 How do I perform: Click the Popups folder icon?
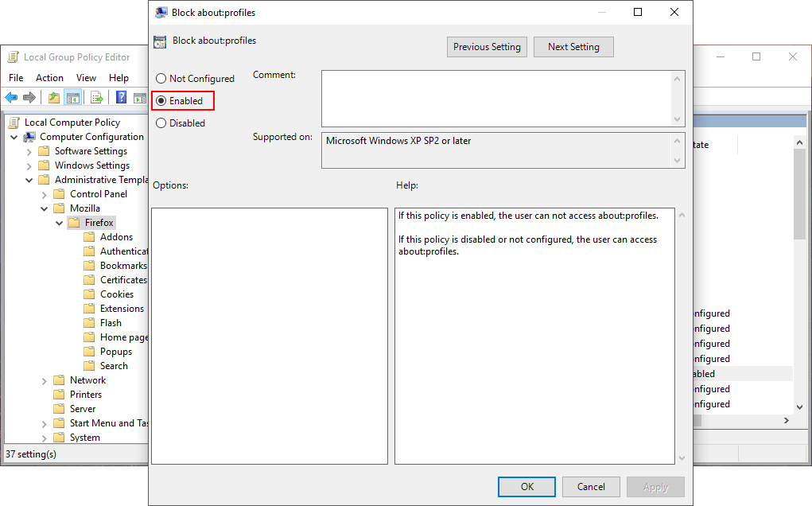coord(89,351)
